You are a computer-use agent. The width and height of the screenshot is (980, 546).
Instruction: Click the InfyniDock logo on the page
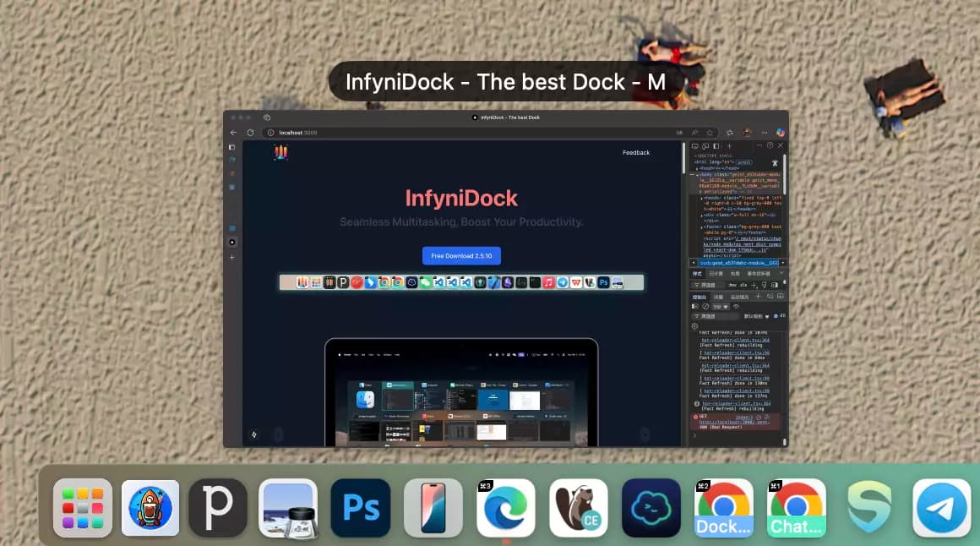tap(280, 152)
